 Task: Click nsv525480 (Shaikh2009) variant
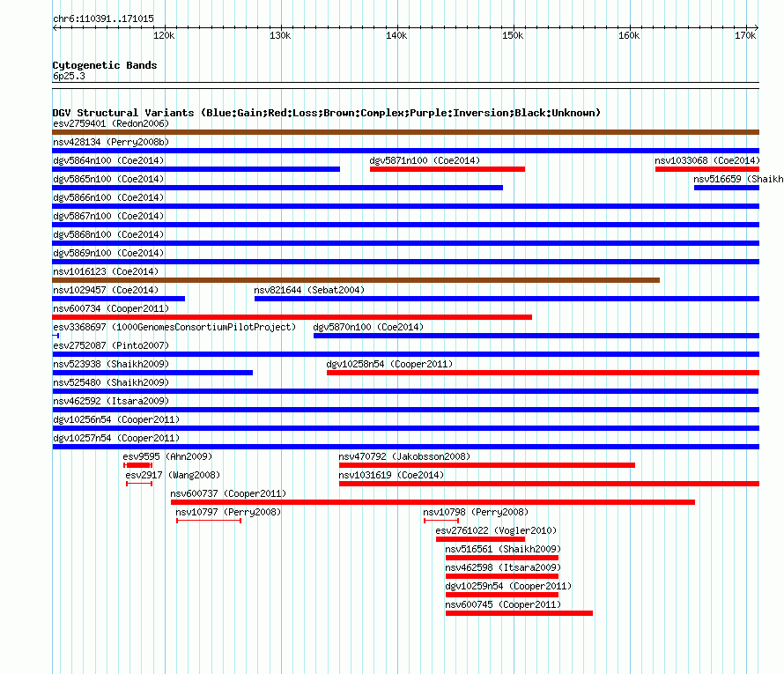(405, 391)
